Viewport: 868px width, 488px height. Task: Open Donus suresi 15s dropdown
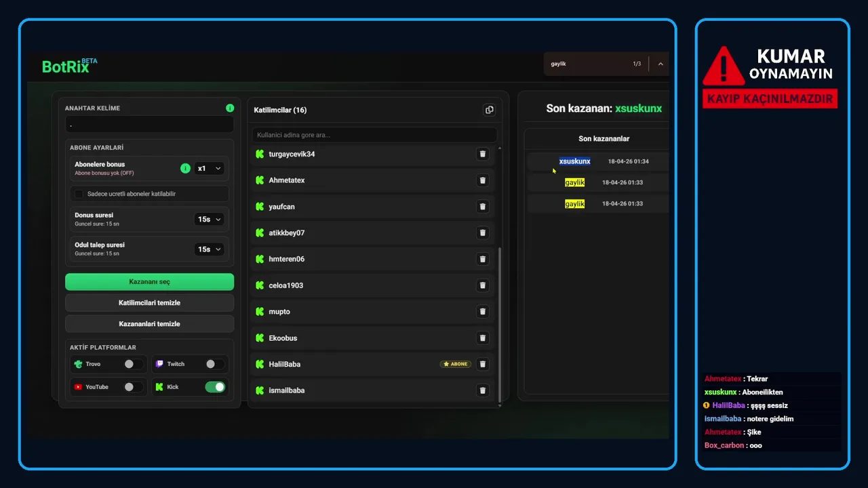tap(209, 219)
